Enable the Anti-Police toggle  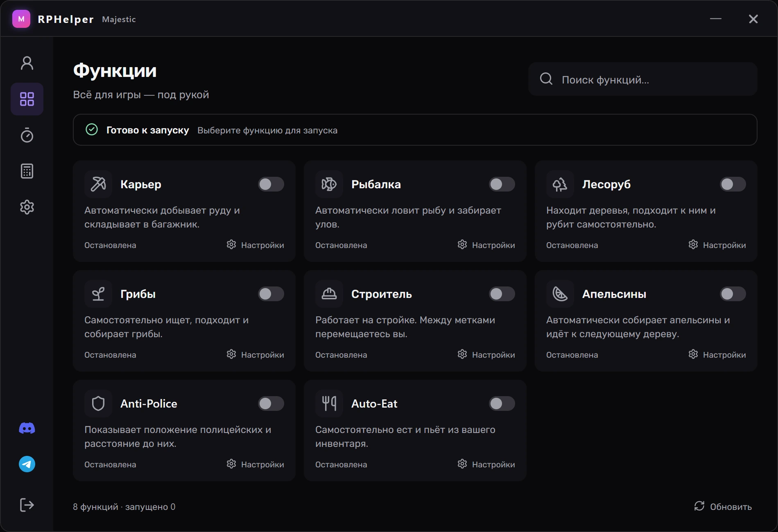pos(271,404)
